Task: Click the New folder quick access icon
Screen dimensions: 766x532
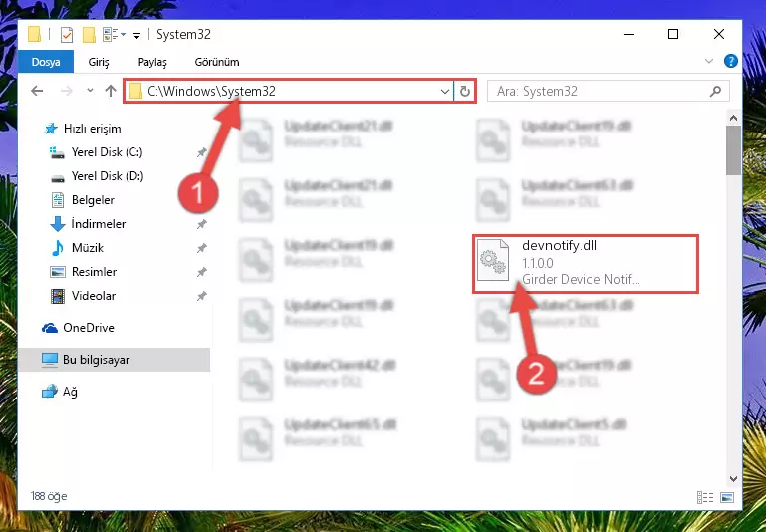Action: [89, 35]
